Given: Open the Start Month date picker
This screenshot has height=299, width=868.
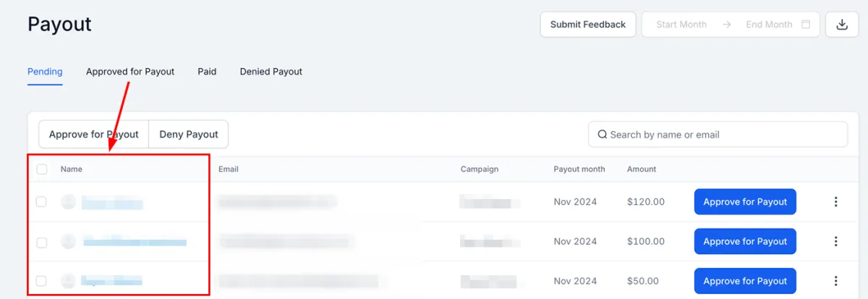Looking at the screenshot, I should [x=681, y=25].
